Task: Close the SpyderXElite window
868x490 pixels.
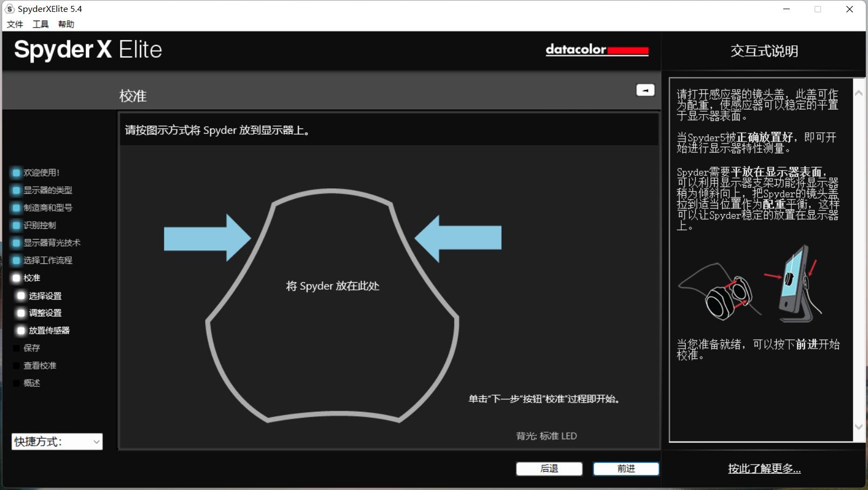Action: pos(849,9)
